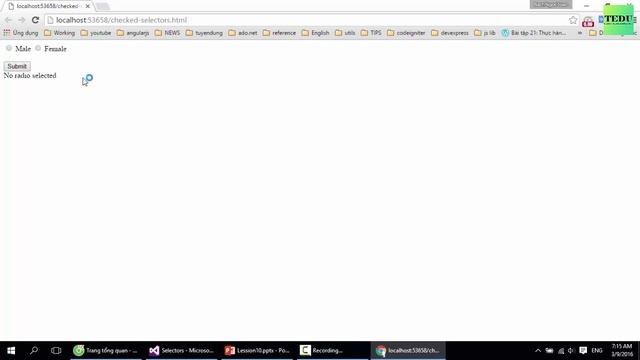Switch to Camtasia Recording window
Image resolution: width=640 pixels, height=360 pixels.
pos(332,350)
